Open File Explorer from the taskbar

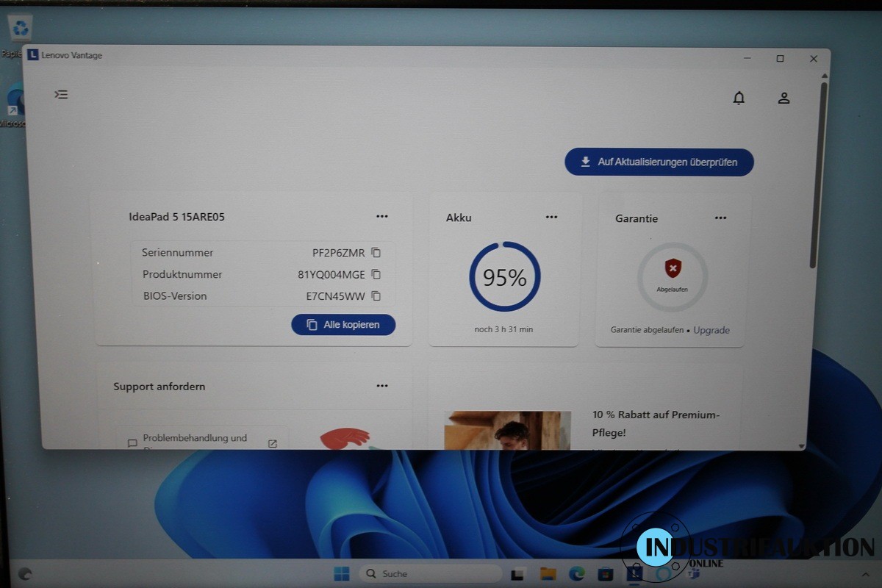pos(548,573)
